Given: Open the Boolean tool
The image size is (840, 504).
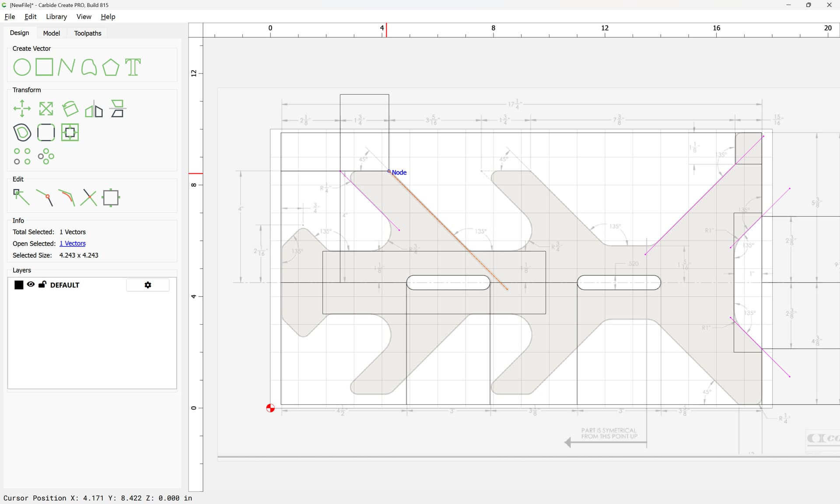Looking at the screenshot, I should (x=70, y=133).
